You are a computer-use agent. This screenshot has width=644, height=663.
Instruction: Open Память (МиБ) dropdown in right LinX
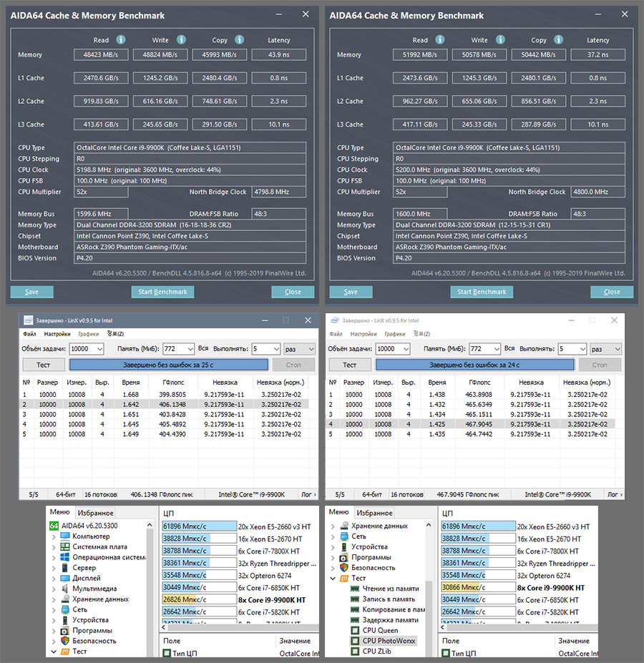497,349
